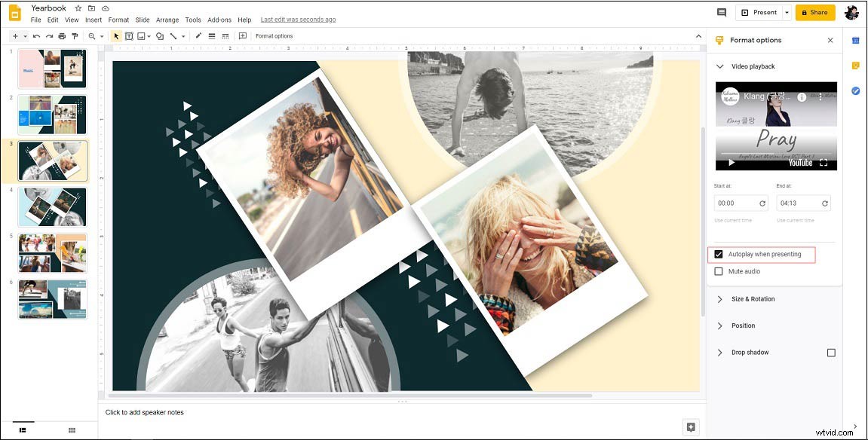Select the Line tool
The image size is (868, 440).
[173, 36]
